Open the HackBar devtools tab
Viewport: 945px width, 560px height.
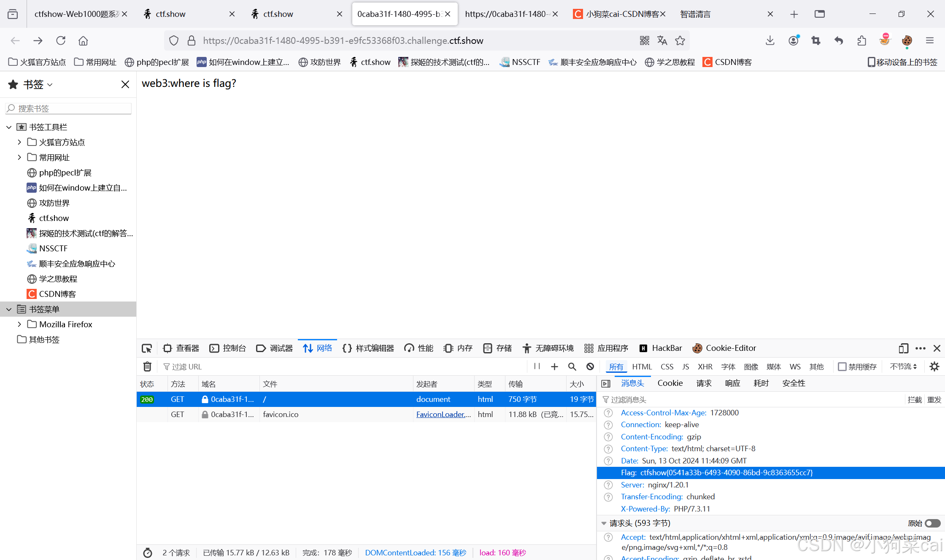(x=661, y=348)
